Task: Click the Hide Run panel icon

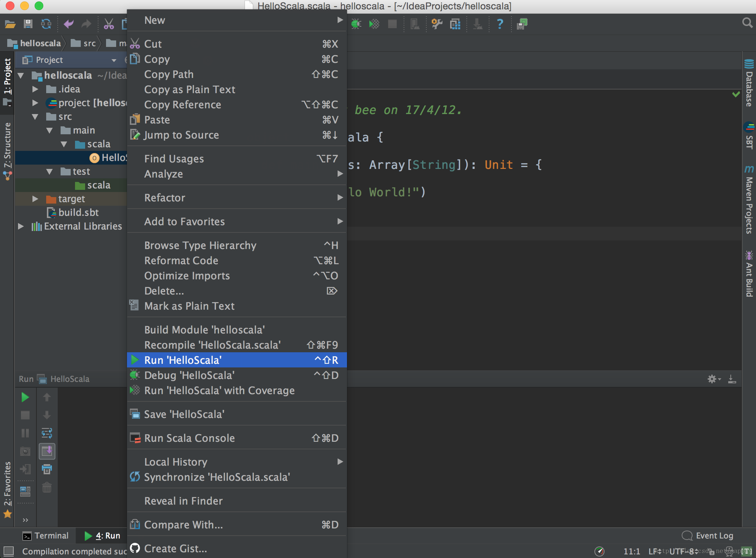Action: pyautogui.click(x=732, y=379)
